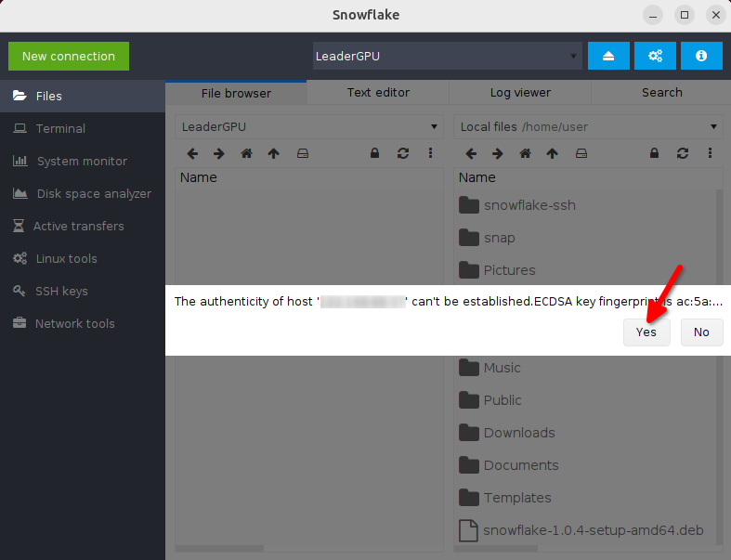Minimize the Snowflake window

click(653, 16)
